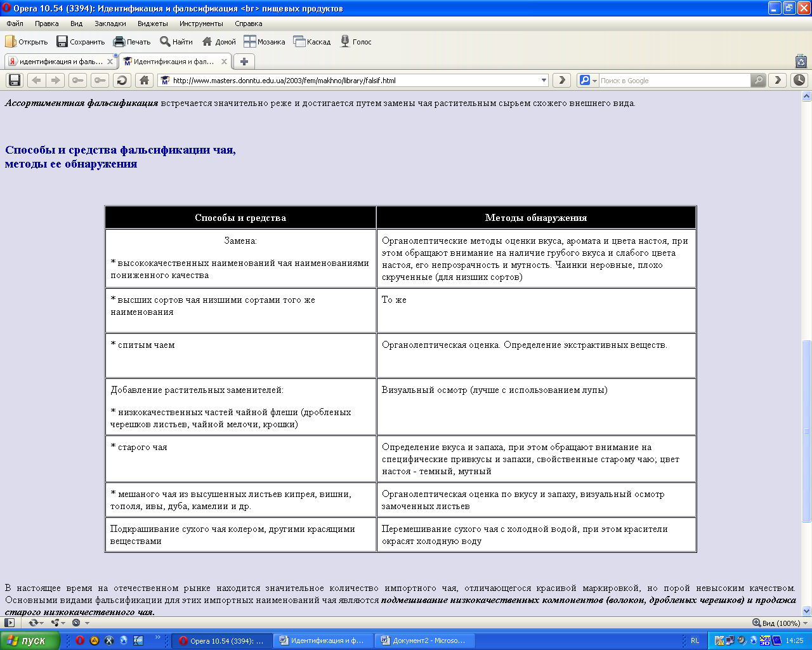Expand hidden quick launch items chevron
This screenshot has width=812, height=650.
point(158,637)
